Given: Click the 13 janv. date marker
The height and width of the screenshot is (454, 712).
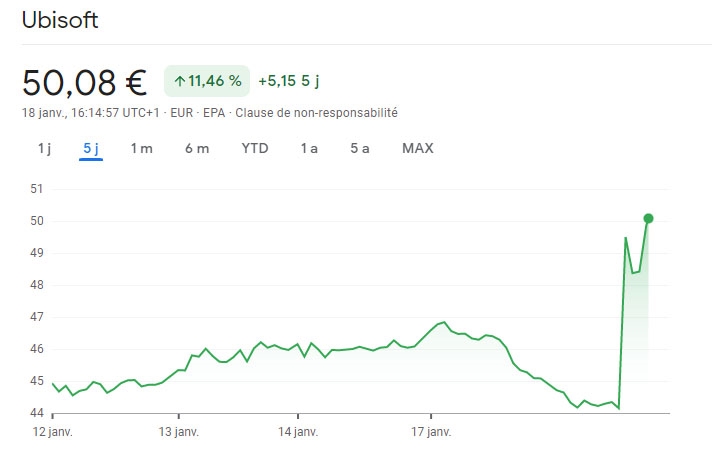Looking at the screenshot, I should (x=179, y=432).
